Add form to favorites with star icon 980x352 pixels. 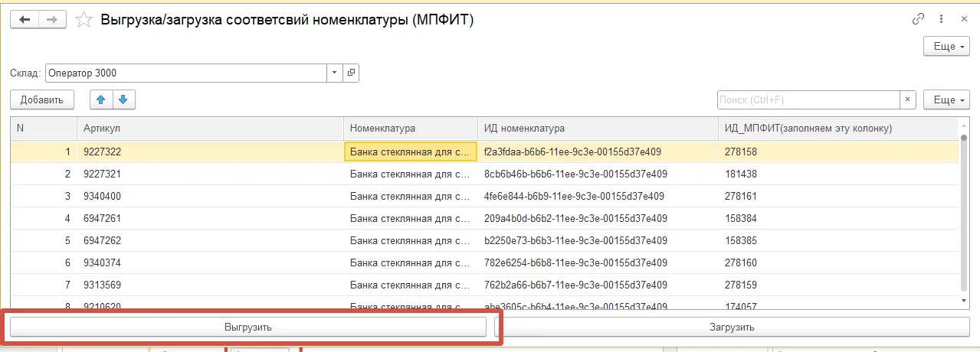[x=86, y=20]
